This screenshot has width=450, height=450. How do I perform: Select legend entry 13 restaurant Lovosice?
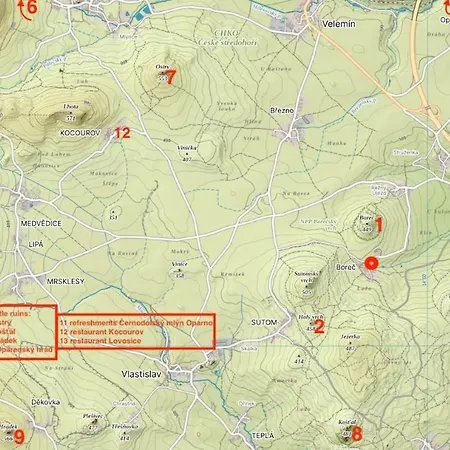click(101, 341)
